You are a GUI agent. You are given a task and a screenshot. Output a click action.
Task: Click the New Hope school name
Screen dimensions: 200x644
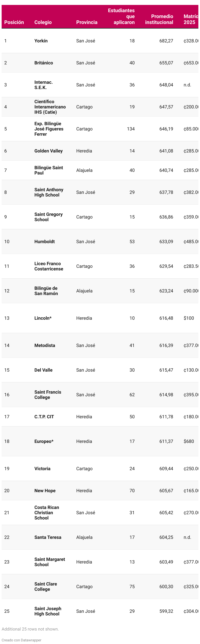45,491
